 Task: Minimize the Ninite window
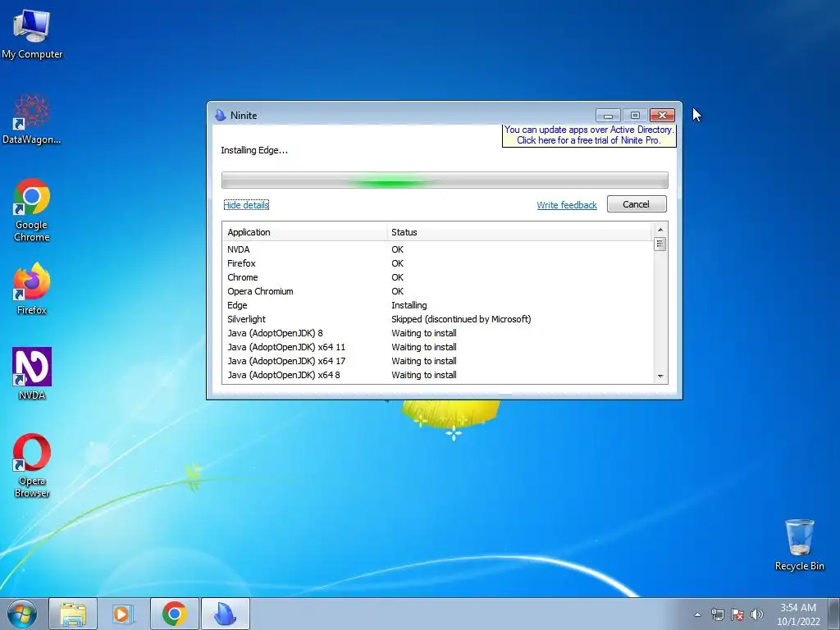[x=608, y=115]
